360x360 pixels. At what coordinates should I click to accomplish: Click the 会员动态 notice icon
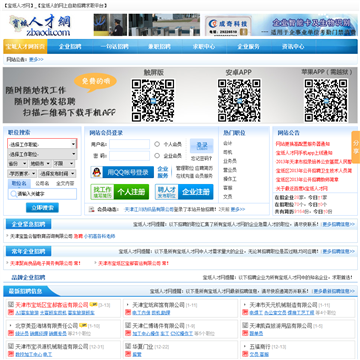pyautogui.click(x=92, y=209)
